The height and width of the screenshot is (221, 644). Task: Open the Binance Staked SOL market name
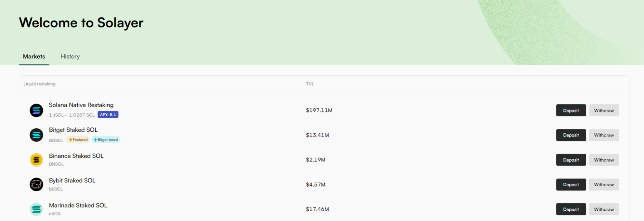point(76,156)
